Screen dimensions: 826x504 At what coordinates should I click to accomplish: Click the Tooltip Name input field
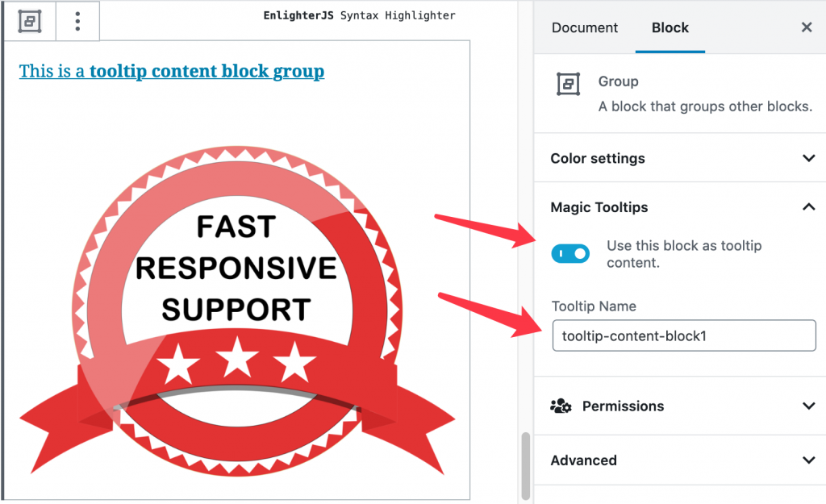[684, 335]
